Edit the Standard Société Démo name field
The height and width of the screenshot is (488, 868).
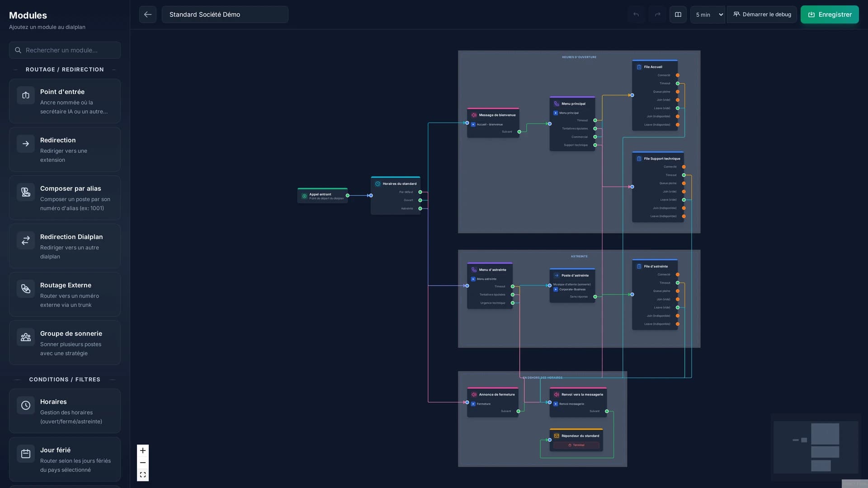coord(225,14)
